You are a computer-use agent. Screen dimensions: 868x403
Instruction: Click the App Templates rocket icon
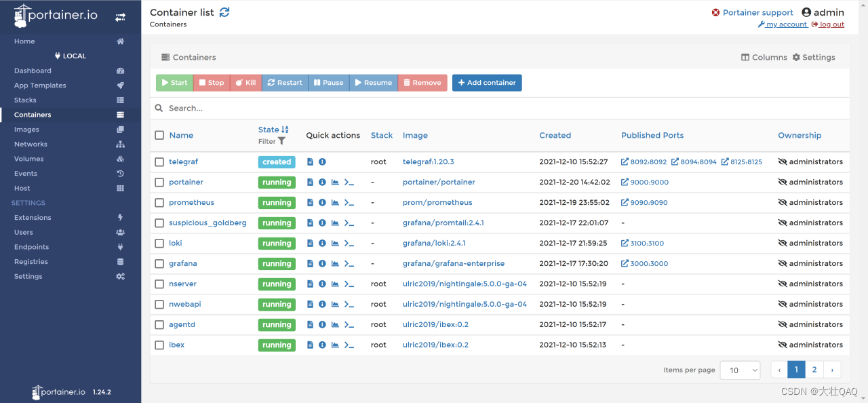click(120, 85)
